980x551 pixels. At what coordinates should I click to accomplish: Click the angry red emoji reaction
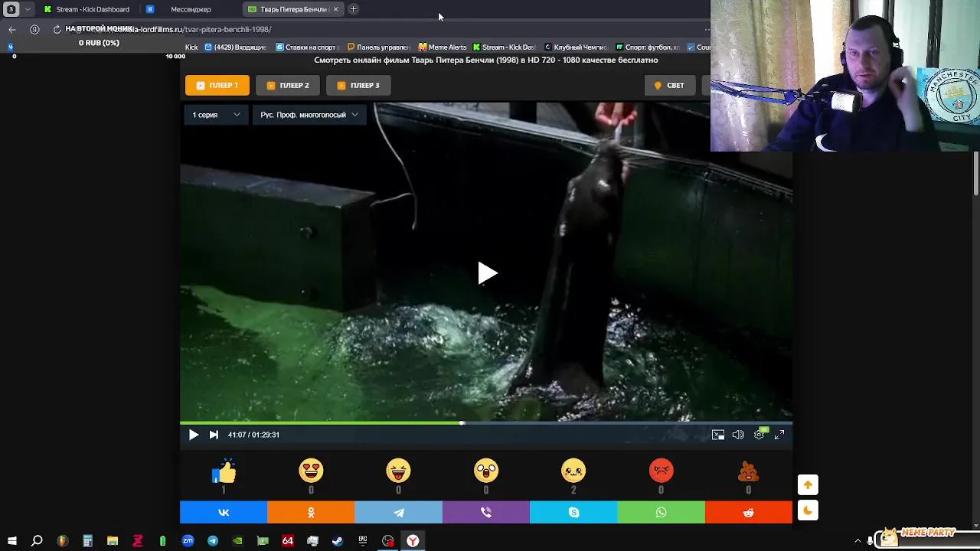(x=661, y=471)
